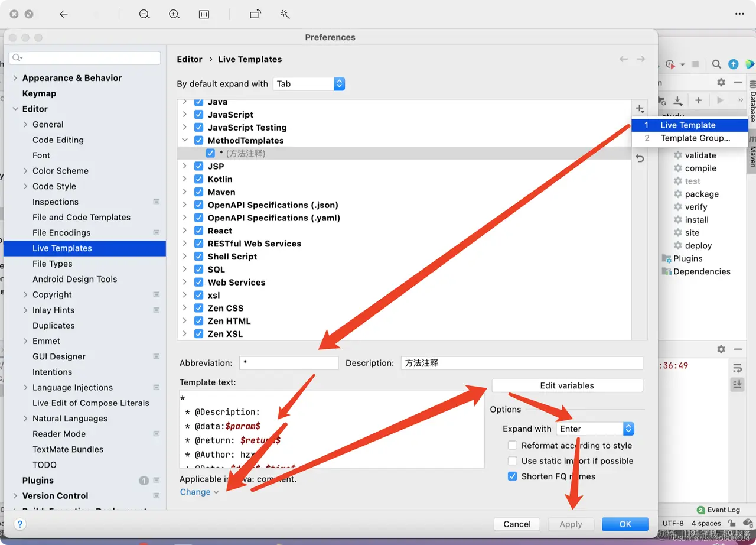The image size is (756, 545).
Task: Select the Maven package lifecycle goal
Action: pyautogui.click(x=702, y=194)
